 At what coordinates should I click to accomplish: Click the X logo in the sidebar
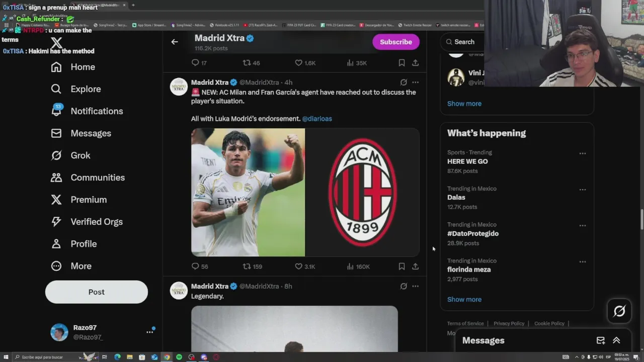pyautogui.click(x=56, y=43)
